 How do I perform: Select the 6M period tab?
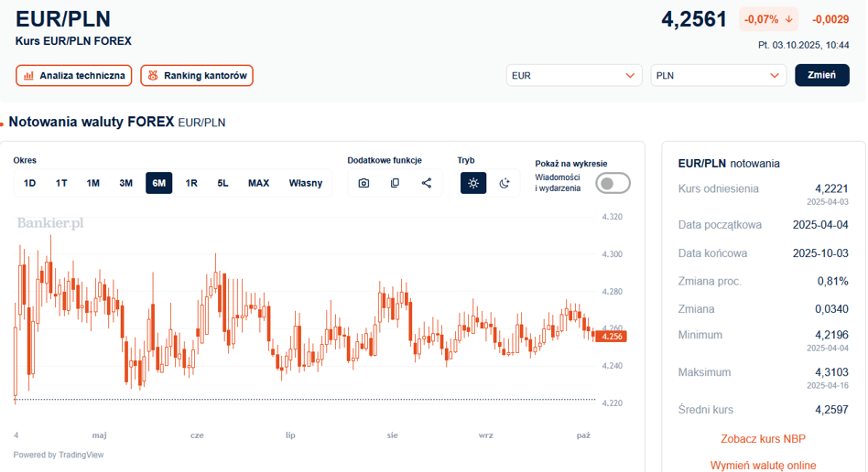coord(159,183)
